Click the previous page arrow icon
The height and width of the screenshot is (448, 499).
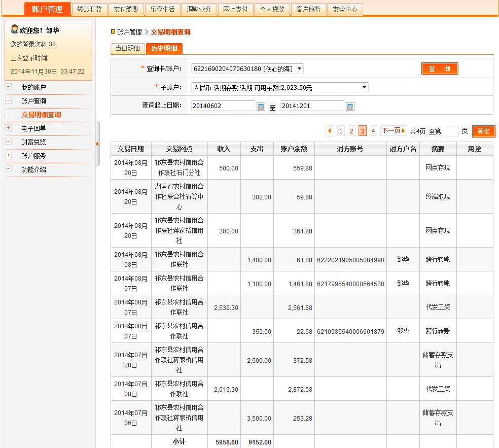(x=330, y=131)
